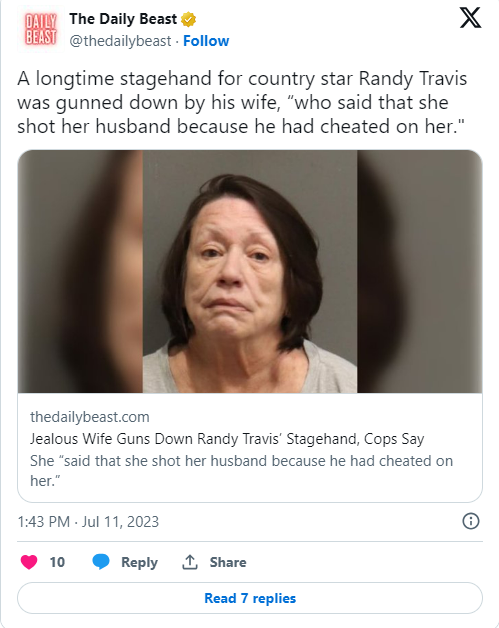Image resolution: width=499 pixels, height=628 pixels.
Task: Open the 'Jealous Wife Guns Down' headline
Action: click(227, 439)
